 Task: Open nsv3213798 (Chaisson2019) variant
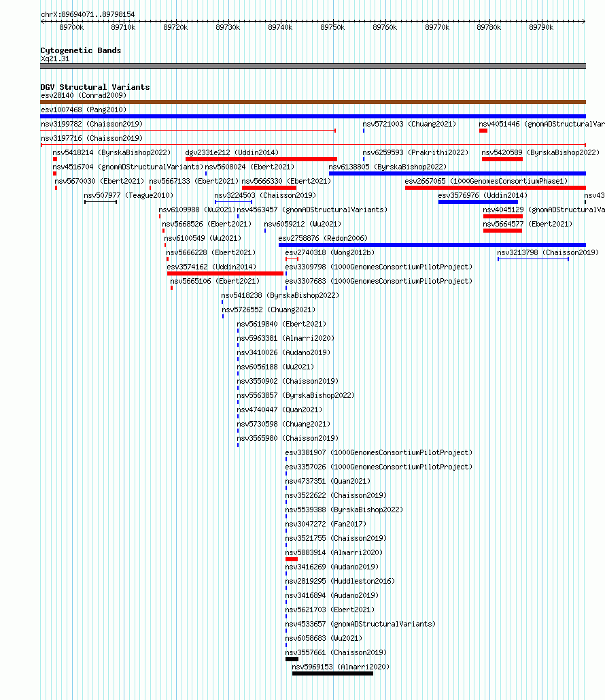pyautogui.click(x=548, y=252)
